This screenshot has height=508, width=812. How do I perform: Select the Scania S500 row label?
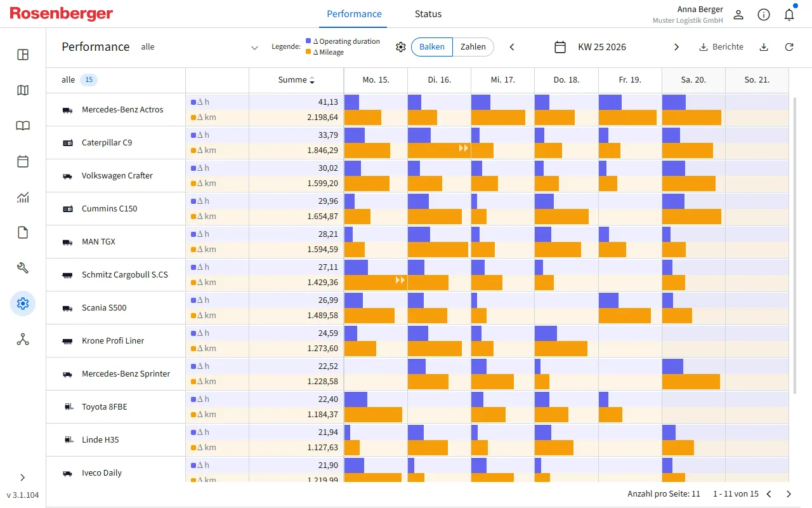point(104,308)
